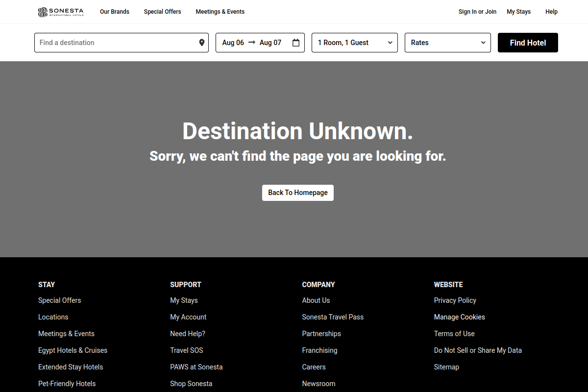This screenshot has height=392, width=588.
Task: Click the Sonesta logo
Action: 61,12
